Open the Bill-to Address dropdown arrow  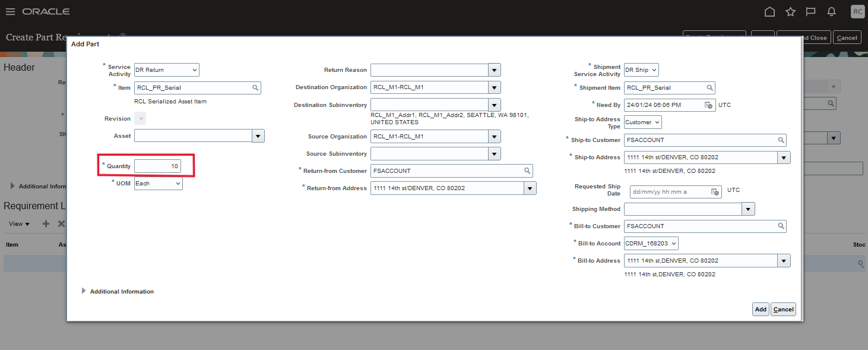coord(784,261)
